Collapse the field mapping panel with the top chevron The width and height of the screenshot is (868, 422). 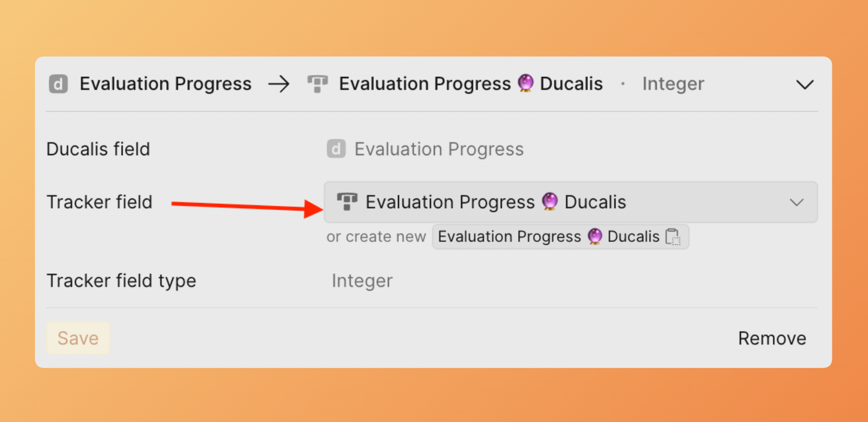[805, 85]
